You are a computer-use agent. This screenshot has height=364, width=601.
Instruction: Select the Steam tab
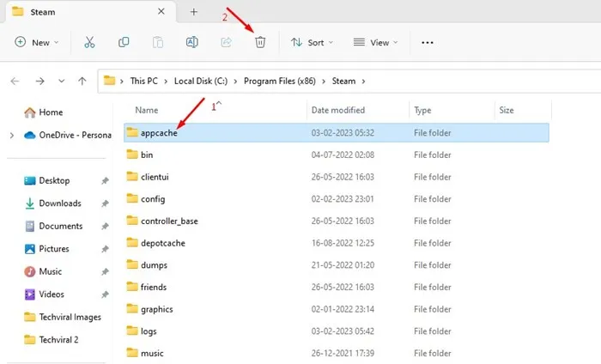(91, 12)
